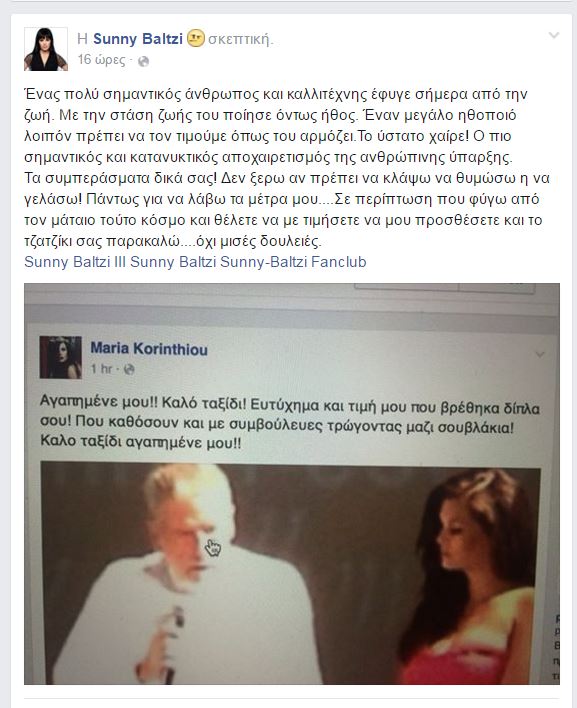This screenshot has height=708, width=577.
Task: Expand the post options chevron for Sunny Baltzi's post
Action: (554, 35)
